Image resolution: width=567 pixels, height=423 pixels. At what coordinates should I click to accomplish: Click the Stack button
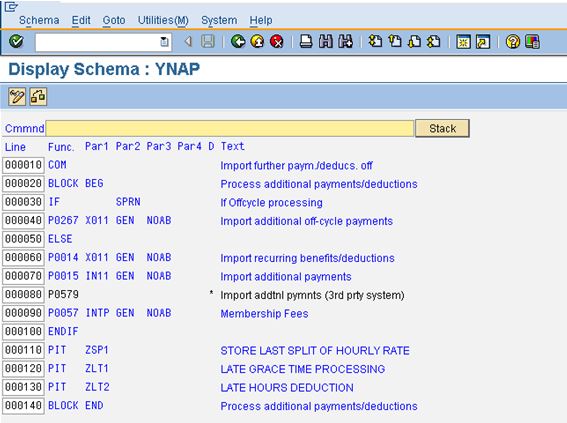pos(442,128)
